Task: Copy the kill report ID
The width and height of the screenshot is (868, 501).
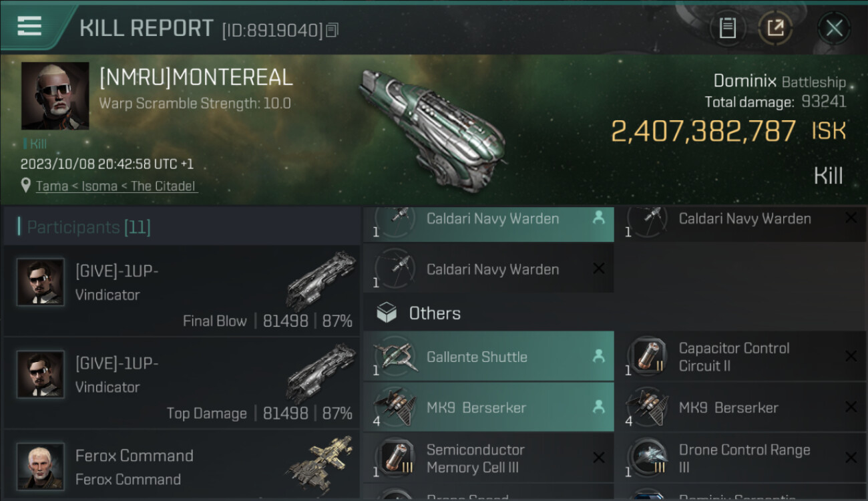Action: click(x=333, y=29)
